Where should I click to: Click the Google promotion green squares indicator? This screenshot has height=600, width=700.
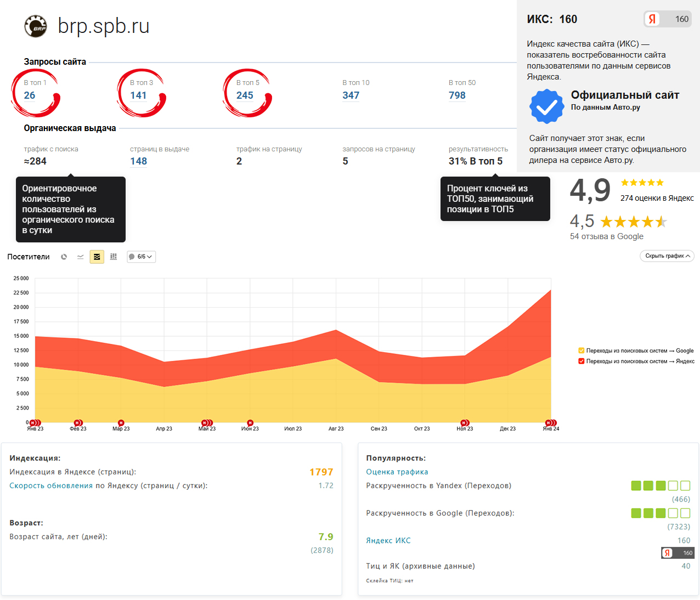point(661,513)
